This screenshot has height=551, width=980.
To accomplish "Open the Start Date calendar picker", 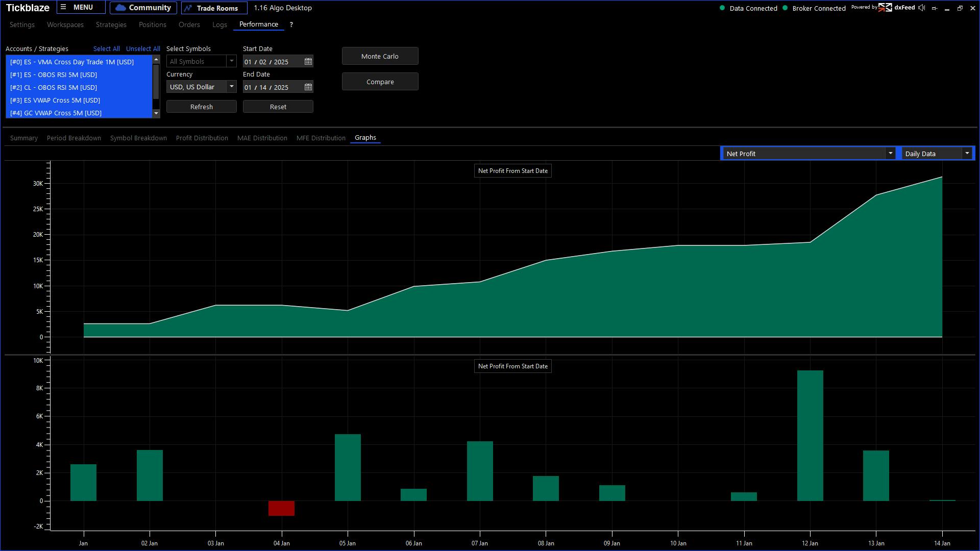I will (308, 62).
